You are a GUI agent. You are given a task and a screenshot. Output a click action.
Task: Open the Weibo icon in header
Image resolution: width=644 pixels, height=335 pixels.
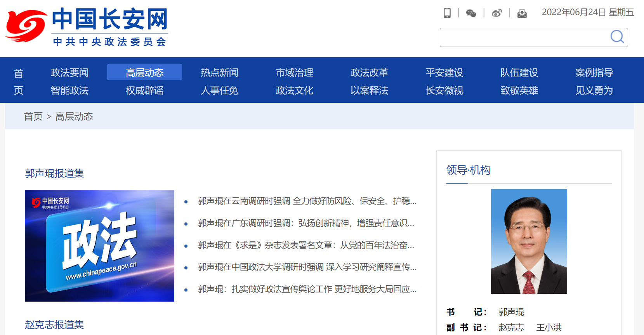click(497, 13)
